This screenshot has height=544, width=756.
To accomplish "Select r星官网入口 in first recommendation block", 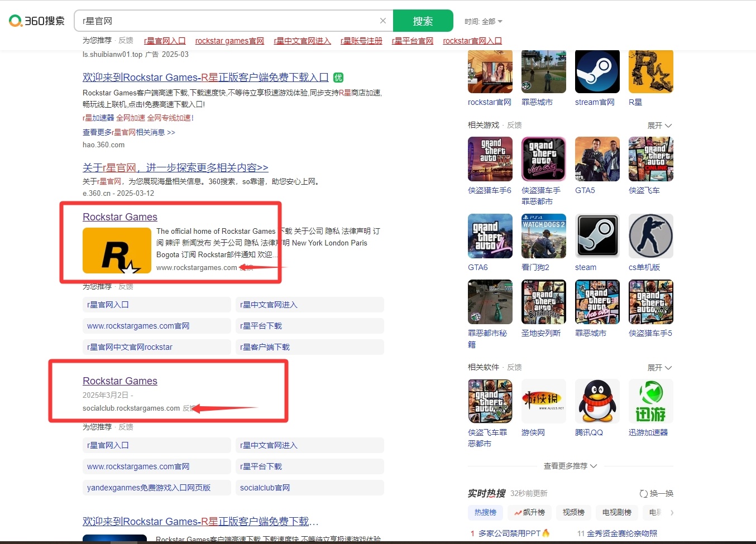I will pos(156,305).
